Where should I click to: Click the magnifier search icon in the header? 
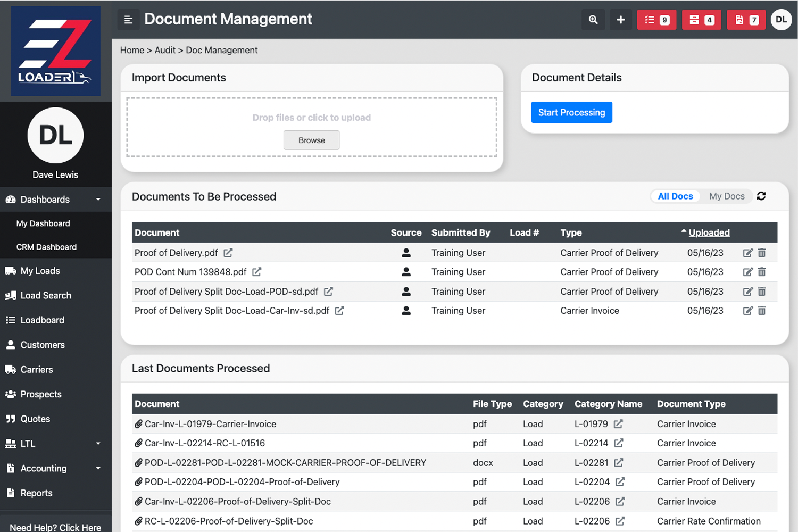click(x=593, y=19)
